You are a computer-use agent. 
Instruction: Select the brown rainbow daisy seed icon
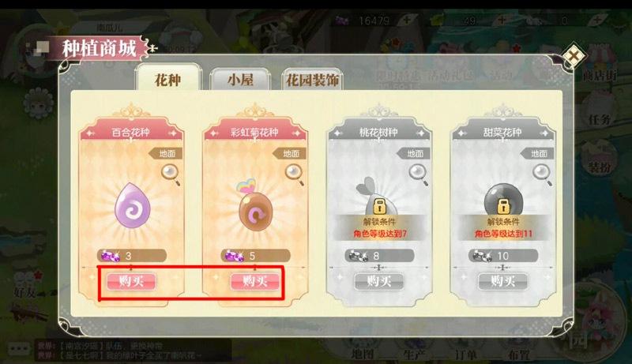pos(255,206)
